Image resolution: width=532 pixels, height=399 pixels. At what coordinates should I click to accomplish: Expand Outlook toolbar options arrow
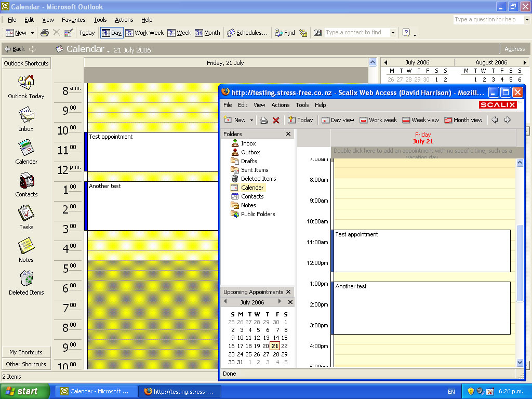tap(415, 34)
